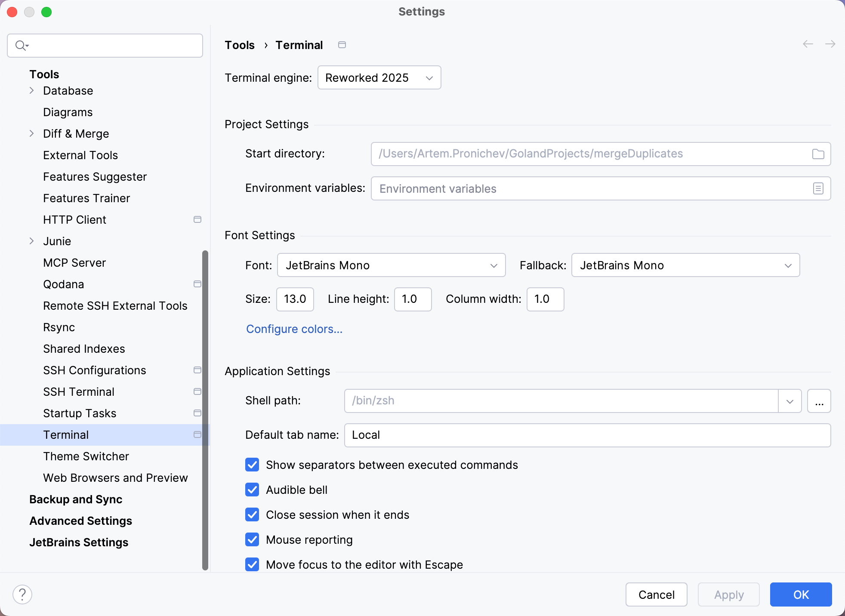Click the help question mark icon

click(23, 594)
